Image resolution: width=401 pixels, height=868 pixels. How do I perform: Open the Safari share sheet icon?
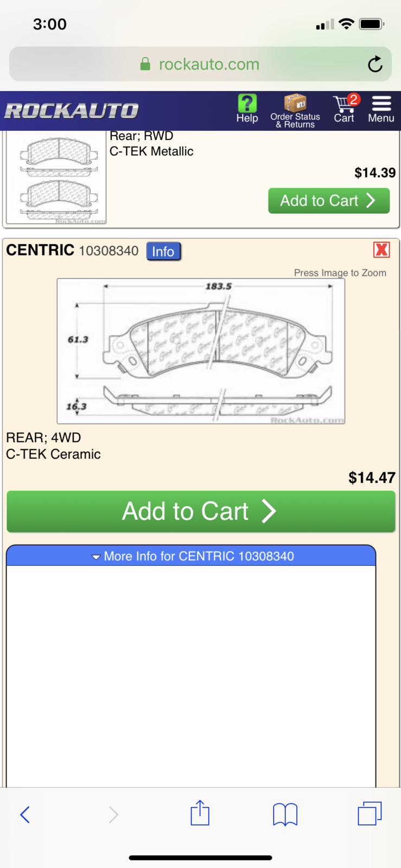tap(200, 813)
